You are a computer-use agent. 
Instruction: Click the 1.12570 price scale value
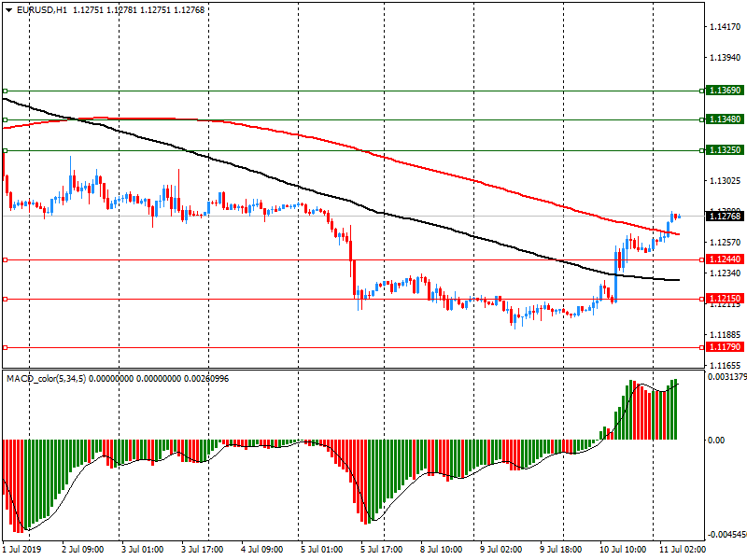(x=726, y=243)
